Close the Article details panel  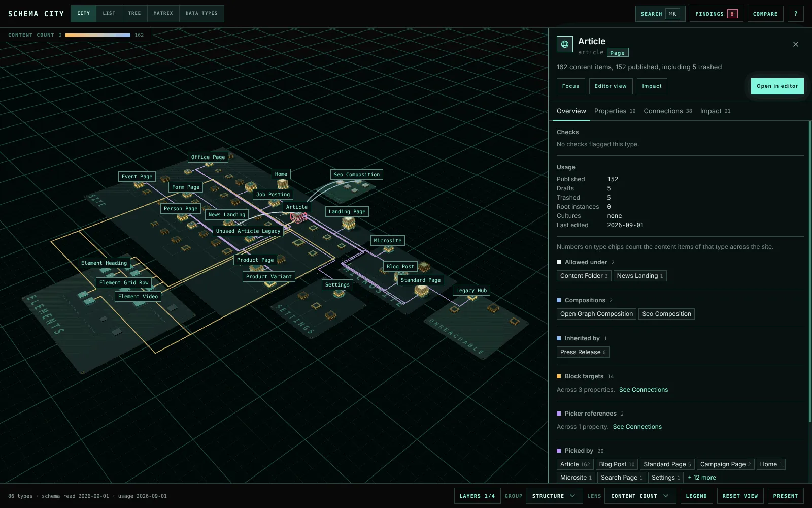click(796, 44)
